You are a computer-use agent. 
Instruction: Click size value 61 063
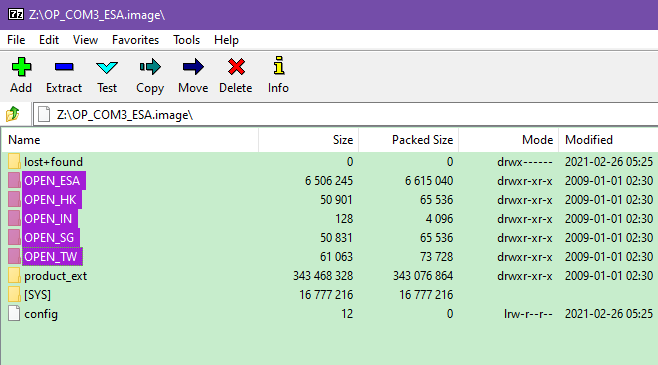tap(337, 256)
